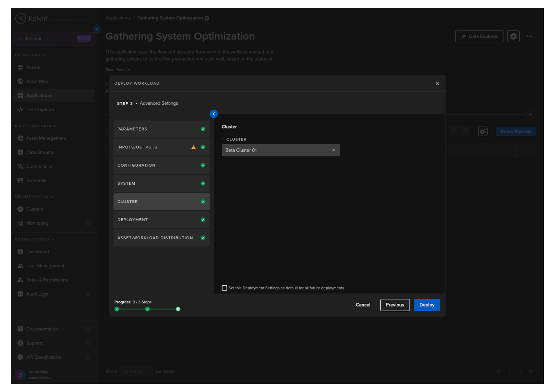Click the gear settings icon beside Data Explorer
This screenshot has width=555, height=392.
pyautogui.click(x=513, y=36)
